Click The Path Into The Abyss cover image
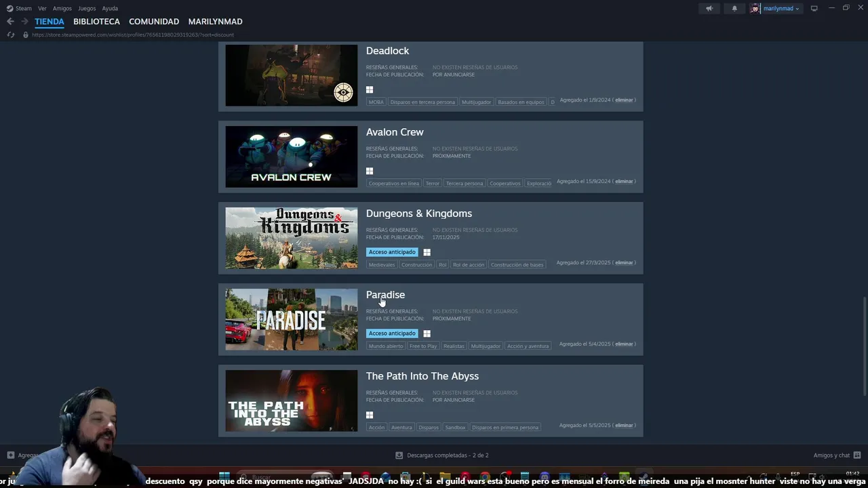868x488 pixels. [292, 401]
